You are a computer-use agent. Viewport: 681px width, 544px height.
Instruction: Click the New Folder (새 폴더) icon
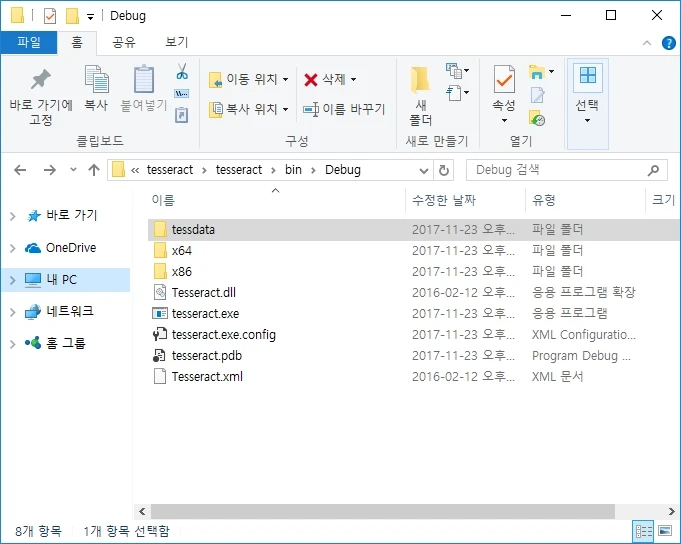pos(421,80)
